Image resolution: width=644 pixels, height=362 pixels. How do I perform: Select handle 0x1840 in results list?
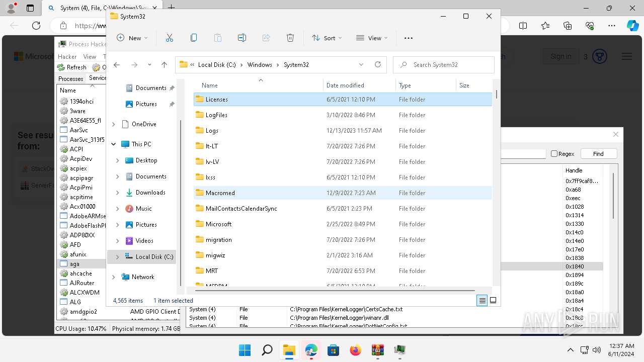click(x=575, y=266)
